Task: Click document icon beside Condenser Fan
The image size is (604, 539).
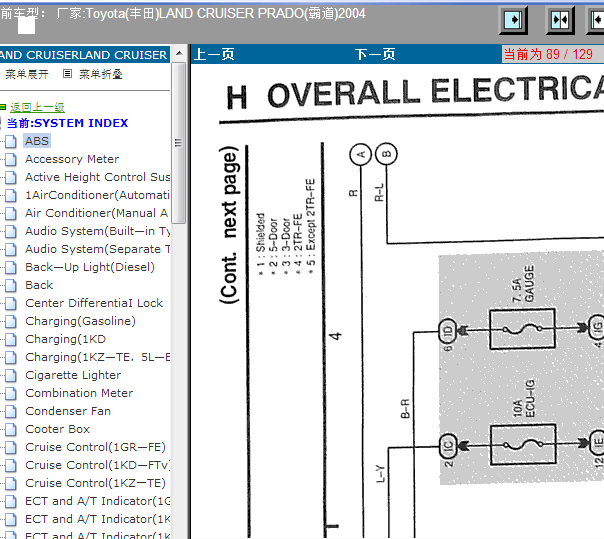Action: pyautogui.click(x=11, y=411)
